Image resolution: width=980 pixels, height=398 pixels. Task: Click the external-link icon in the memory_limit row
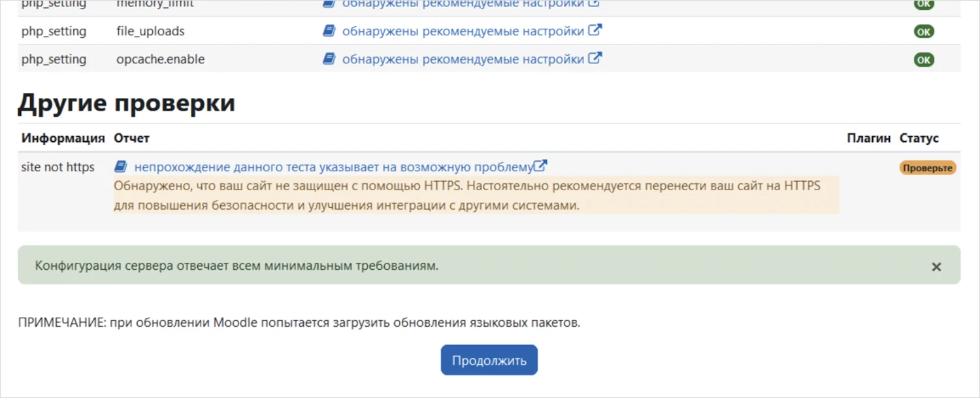coord(595,3)
